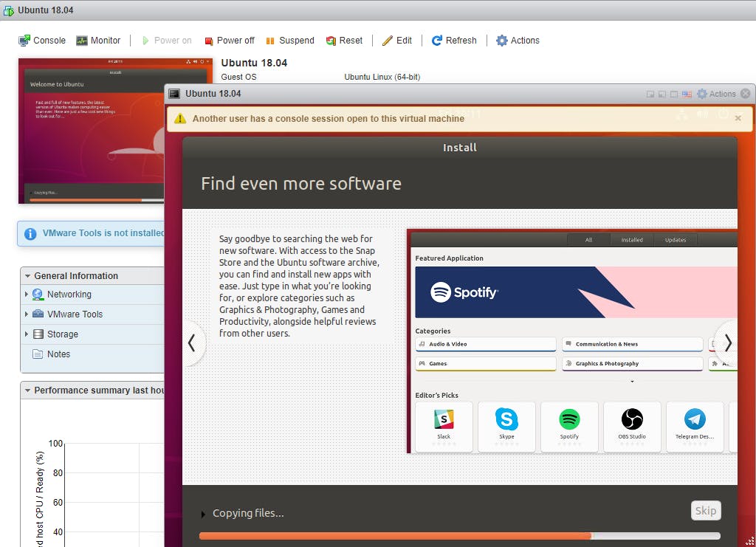Click the Monitor chart icon
The width and height of the screenshot is (756, 547).
pos(81,41)
